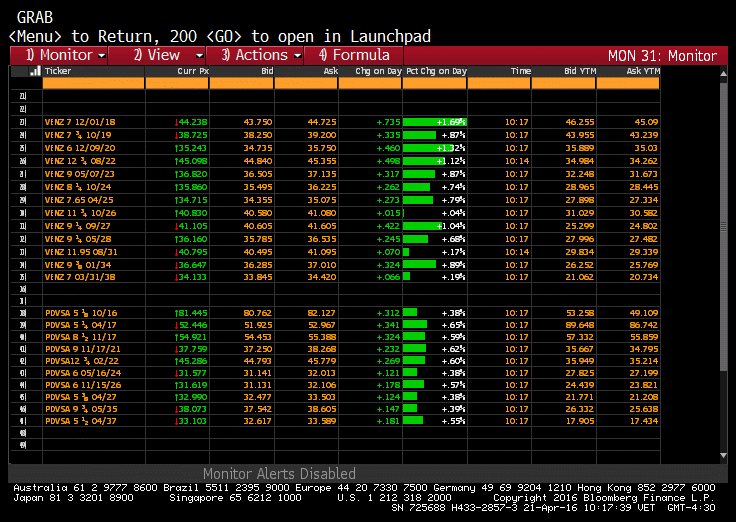Open the Monitor dropdown menu
Screen dimensions: 736x522
[x=65, y=55]
